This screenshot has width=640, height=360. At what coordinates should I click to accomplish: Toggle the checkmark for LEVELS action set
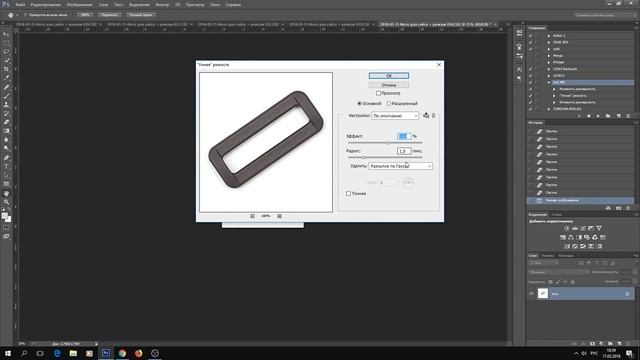(x=531, y=76)
